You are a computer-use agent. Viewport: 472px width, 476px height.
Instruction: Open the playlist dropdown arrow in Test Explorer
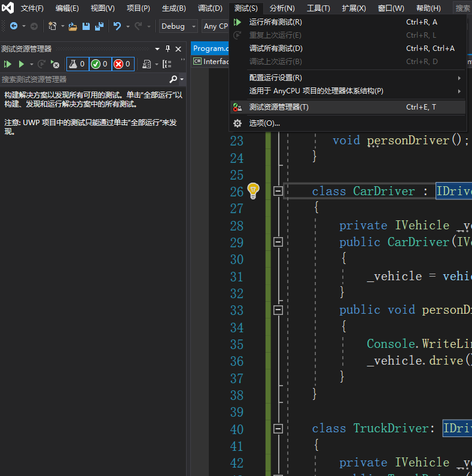click(x=157, y=64)
